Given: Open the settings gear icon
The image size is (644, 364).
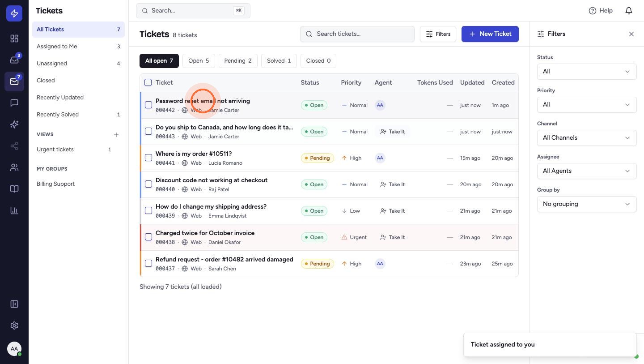Looking at the screenshot, I should 14,325.
